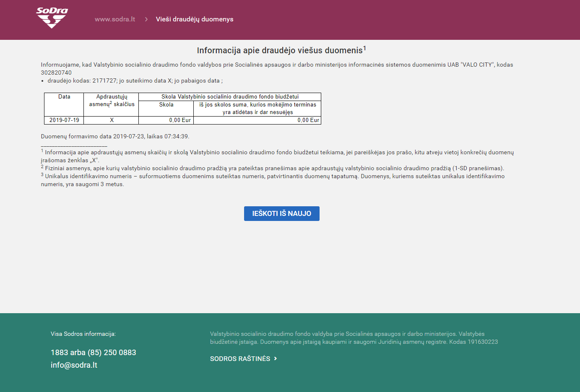The image size is (580, 392).
Task: Select the Vieši draudėjų duomenys breadcrumb
Action: point(194,19)
